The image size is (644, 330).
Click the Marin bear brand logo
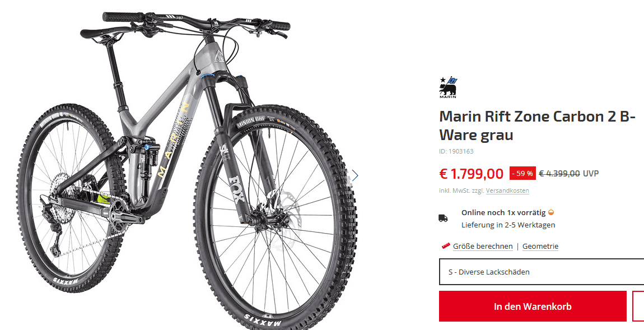[447, 87]
